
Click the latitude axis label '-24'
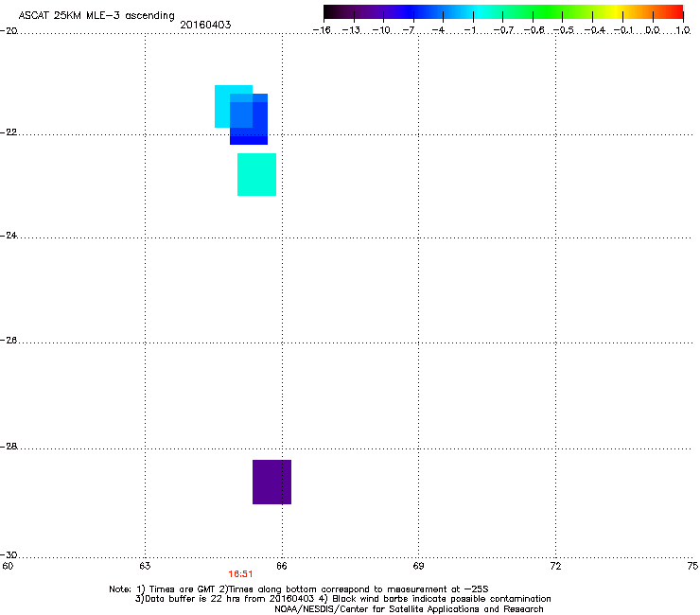pyautogui.click(x=9, y=235)
